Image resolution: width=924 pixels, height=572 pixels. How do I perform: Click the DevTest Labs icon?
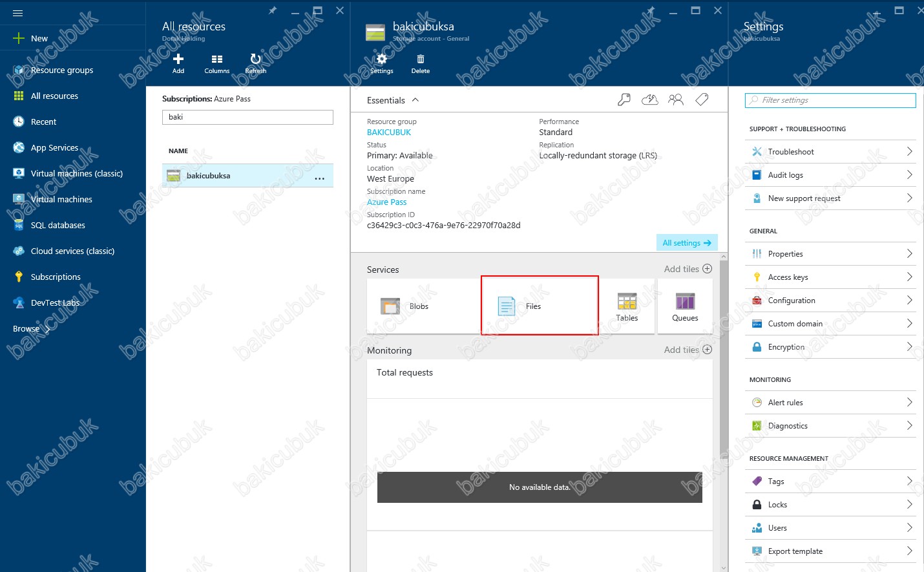coord(19,302)
